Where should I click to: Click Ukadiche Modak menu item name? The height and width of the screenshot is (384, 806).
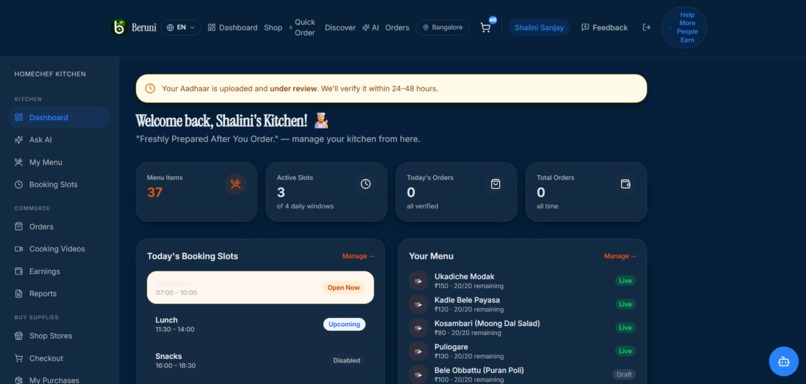(464, 277)
